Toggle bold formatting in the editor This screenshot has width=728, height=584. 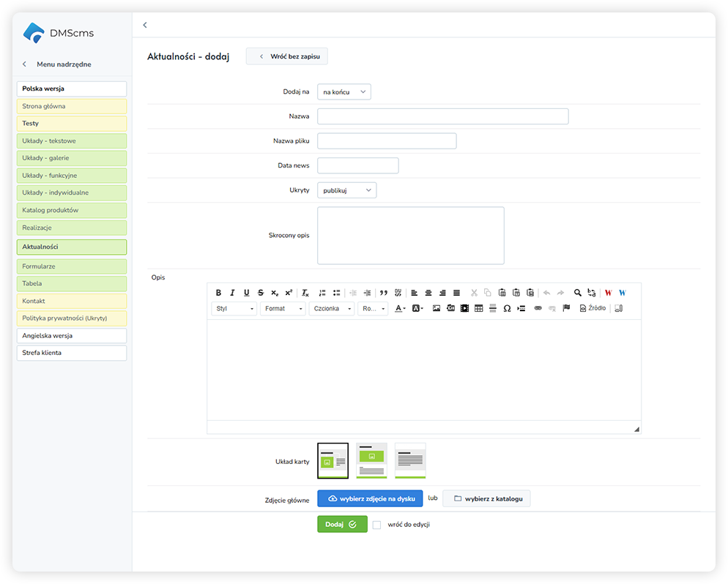[218, 293]
